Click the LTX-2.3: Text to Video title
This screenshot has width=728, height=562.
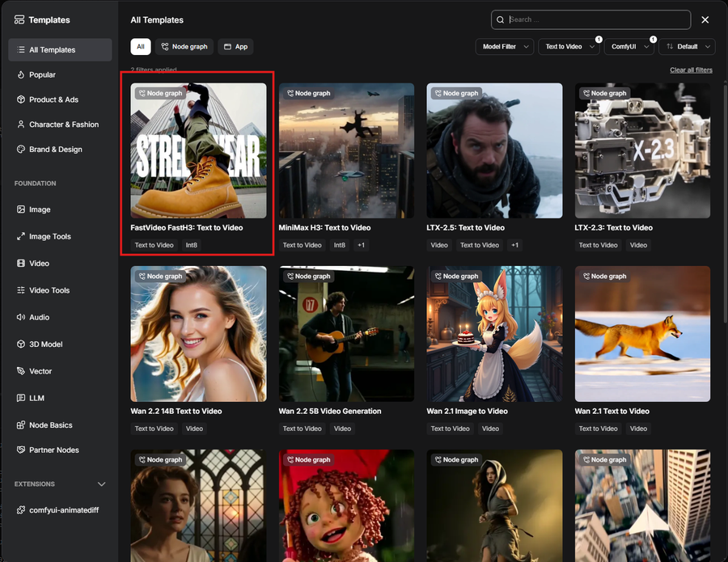coord(613,227)
